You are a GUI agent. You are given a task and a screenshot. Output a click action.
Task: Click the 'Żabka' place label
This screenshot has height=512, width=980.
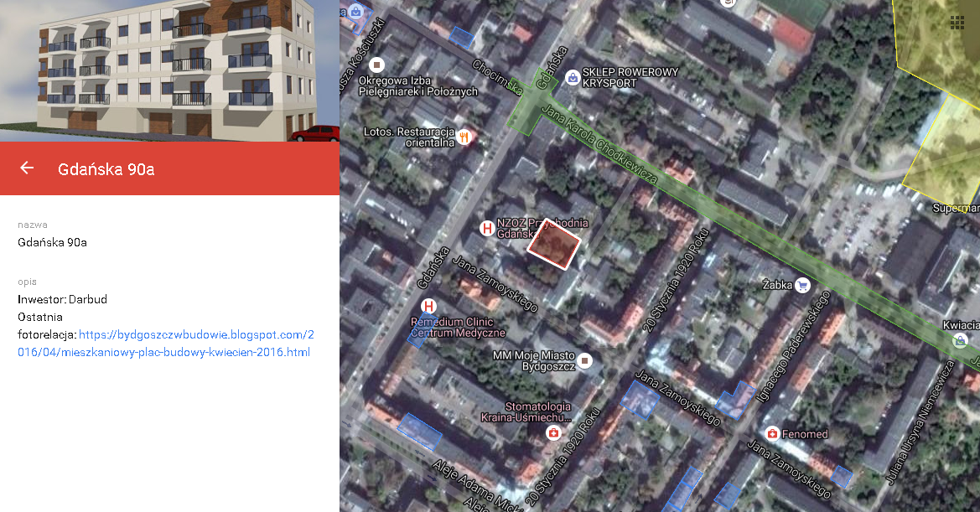[x=777, y=285]
